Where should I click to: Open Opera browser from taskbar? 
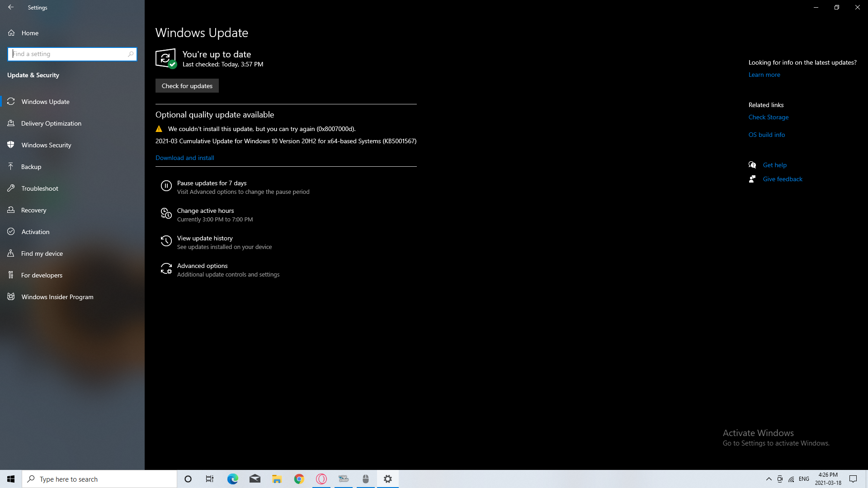321,479
